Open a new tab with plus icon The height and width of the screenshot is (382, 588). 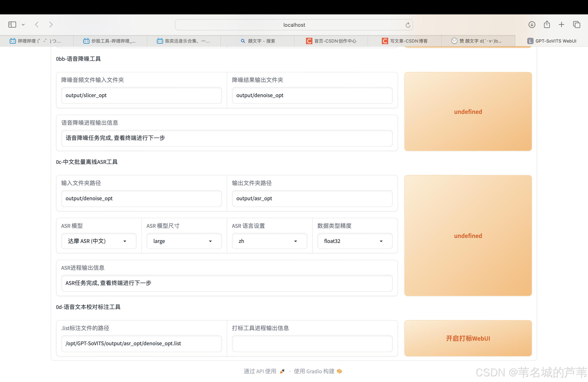click(x=561, y=25)
